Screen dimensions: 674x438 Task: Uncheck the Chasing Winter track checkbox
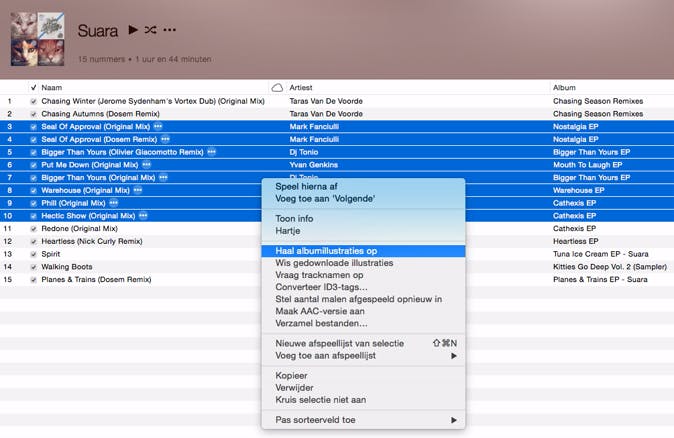(x=34, y=101)
